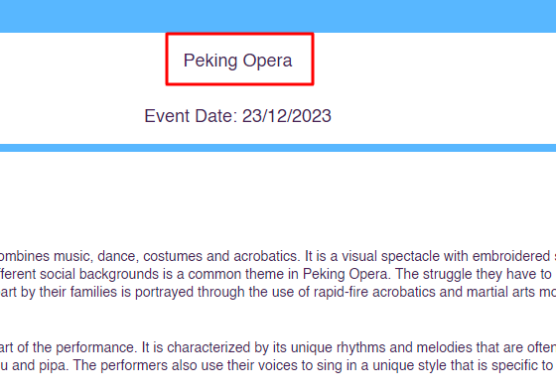The width and height of the screenshot is (556, 392).
Task: Click the Peking Opera title in red box
Action: click(x=238, y=61)
